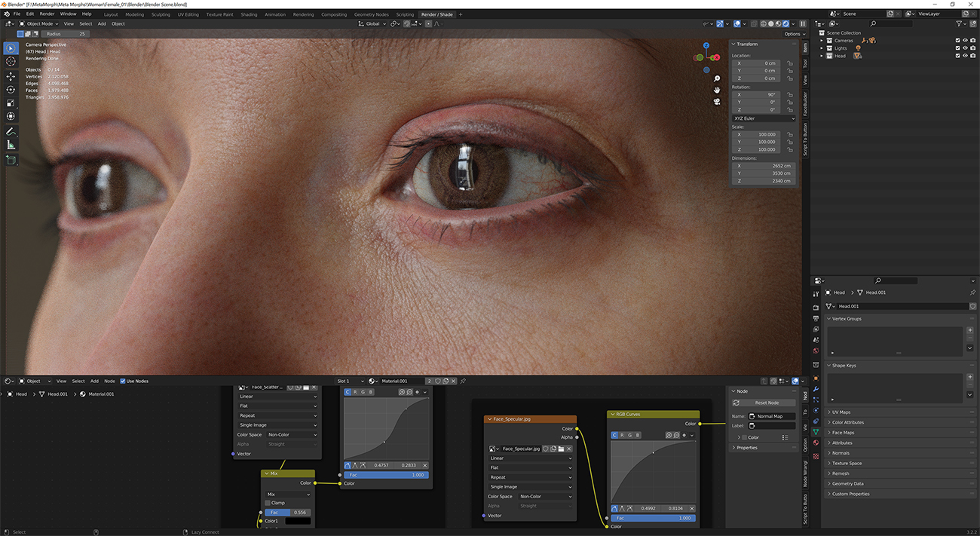Switch to the Shading workspace tab
This screenshot has width=980, height=536.
pos(248,14)
